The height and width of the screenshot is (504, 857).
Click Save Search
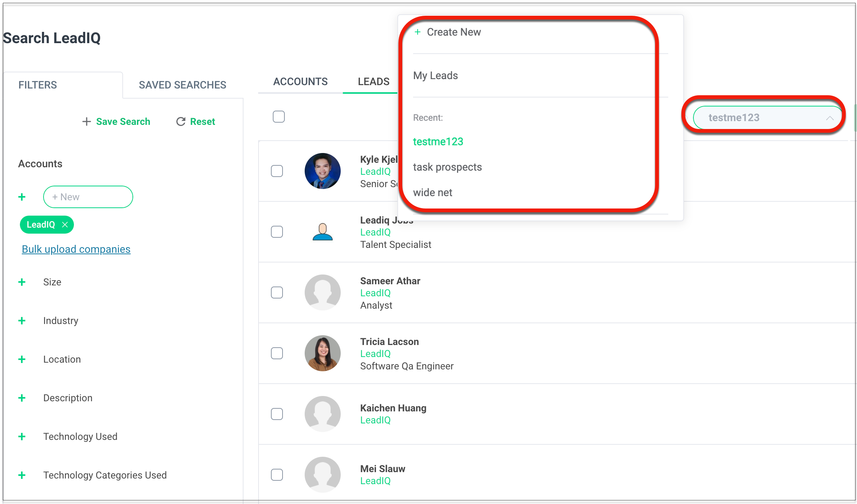[x=116, y=121]
